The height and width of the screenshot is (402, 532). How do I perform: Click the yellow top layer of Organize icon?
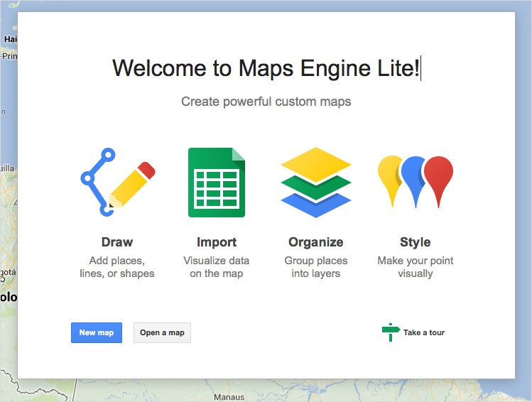(316, 163)
